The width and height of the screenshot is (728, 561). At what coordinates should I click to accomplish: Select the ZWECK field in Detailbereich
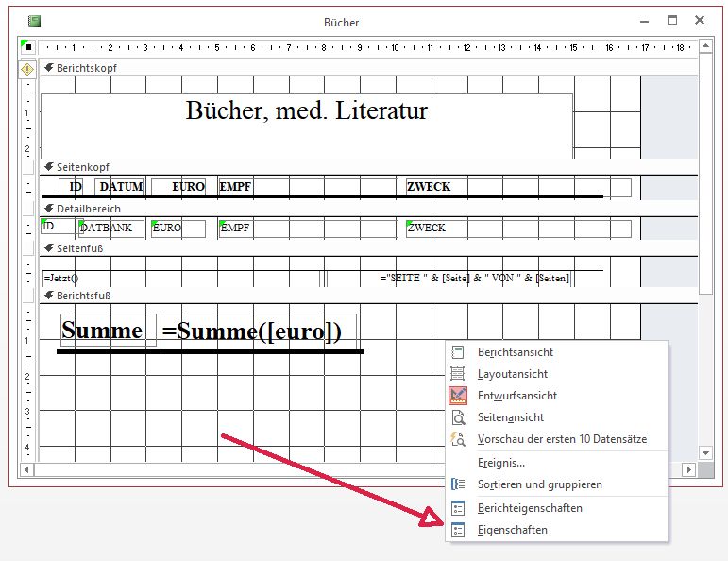(x=518, y=228)
